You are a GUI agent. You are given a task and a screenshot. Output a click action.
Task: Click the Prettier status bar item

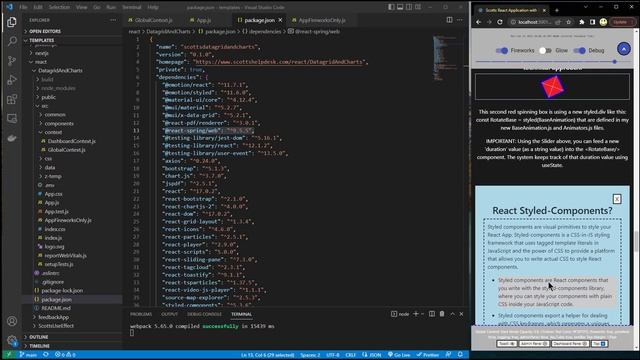(428, 355)
